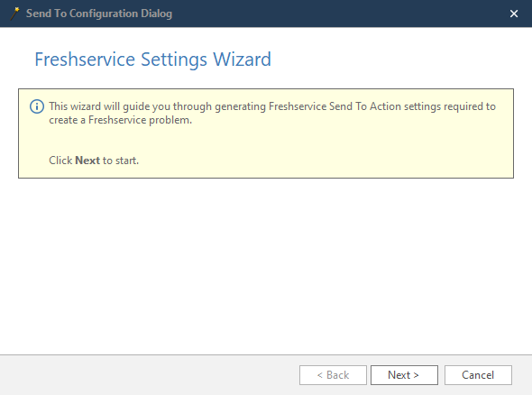Proceed with the Next > button
This screenshot has height=395, width=532.
click(404, 375)
